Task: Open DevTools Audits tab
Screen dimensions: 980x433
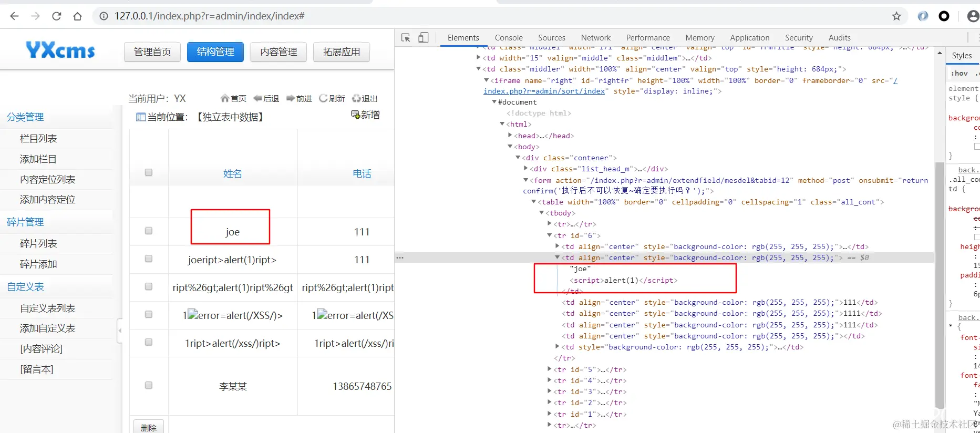Action: (839, 38)
